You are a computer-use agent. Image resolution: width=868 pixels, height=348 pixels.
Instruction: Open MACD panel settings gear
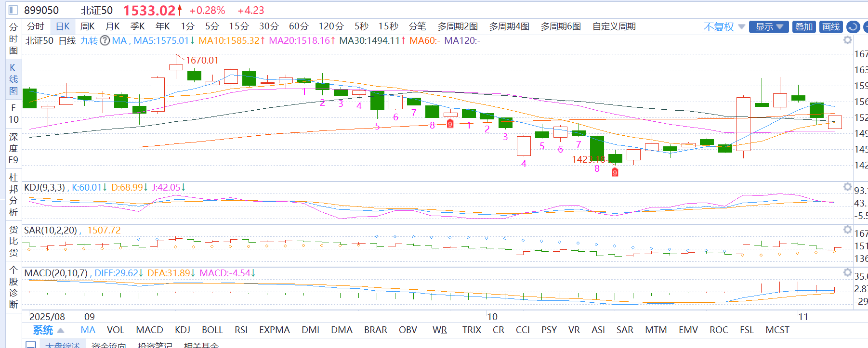click(848, 272)
